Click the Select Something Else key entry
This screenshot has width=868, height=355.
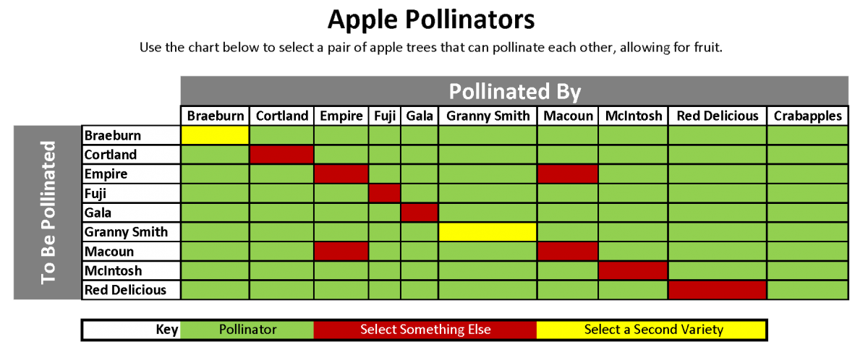[425, 330]
